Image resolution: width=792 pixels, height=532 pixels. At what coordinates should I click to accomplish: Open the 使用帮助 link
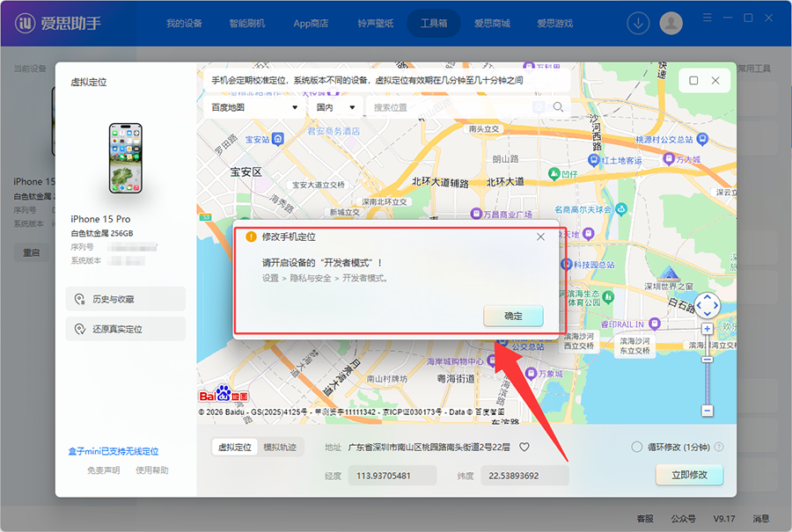click(x=152, y=470)
